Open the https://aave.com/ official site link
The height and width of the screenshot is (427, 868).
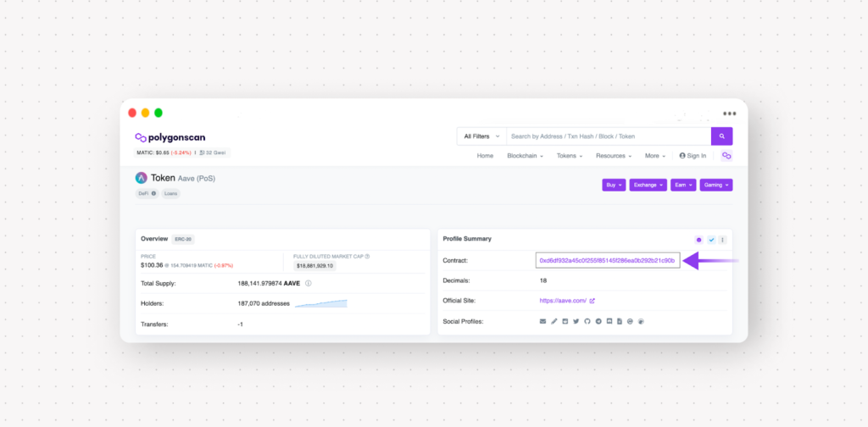563,301
